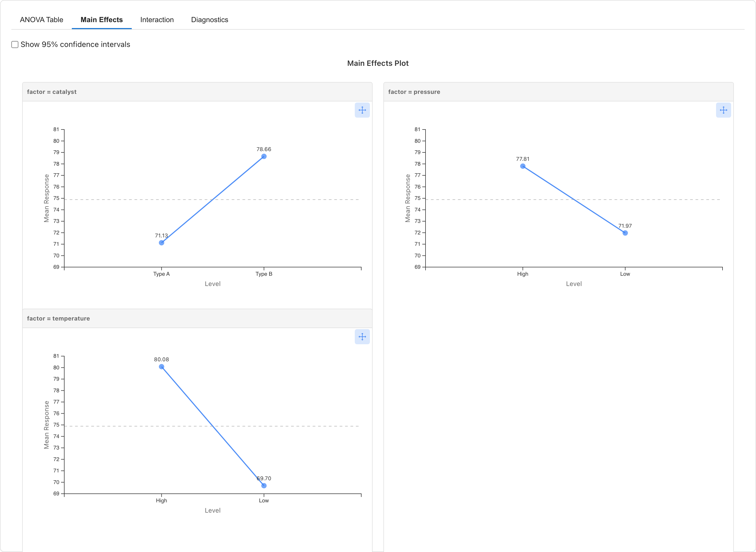
Task: Click the Type A data point at 71.13
Action: point(161,243)
